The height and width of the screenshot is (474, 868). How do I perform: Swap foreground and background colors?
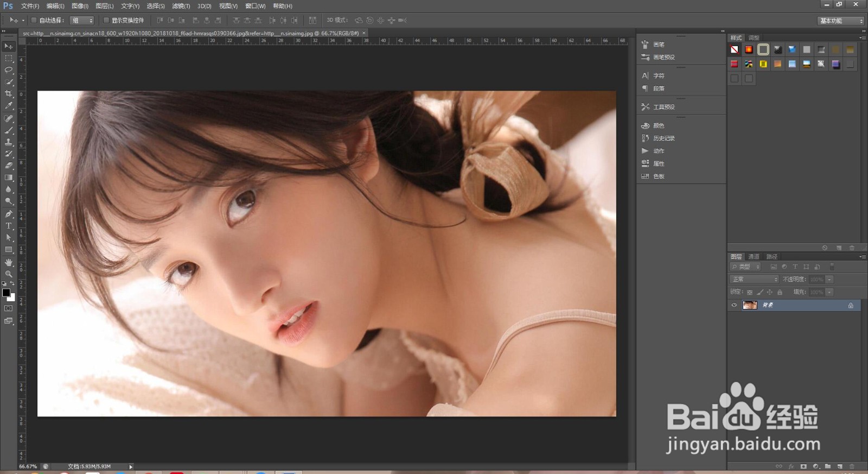(12, 283)
